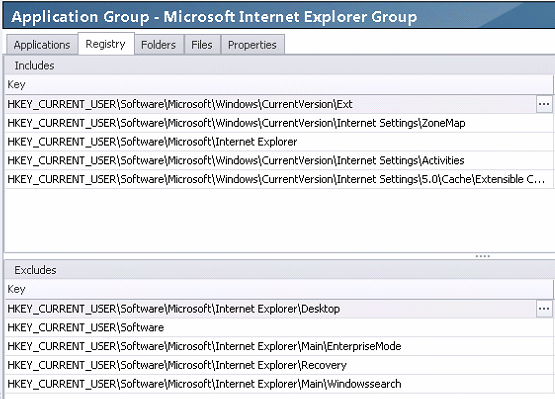The height and width of the screenshot is (399, 555).
Task: Select the Software\Microsoft\Internet Explorer include key
Action: point(279,142)
